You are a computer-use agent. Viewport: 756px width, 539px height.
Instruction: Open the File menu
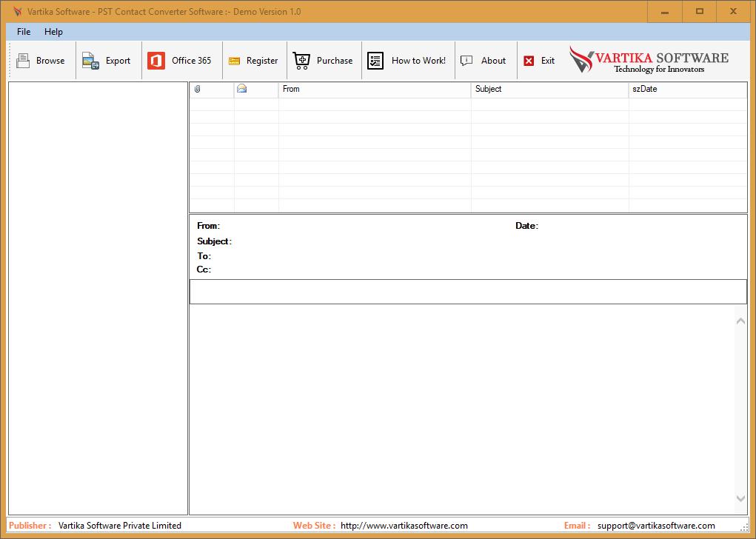[x=24, y=32]
